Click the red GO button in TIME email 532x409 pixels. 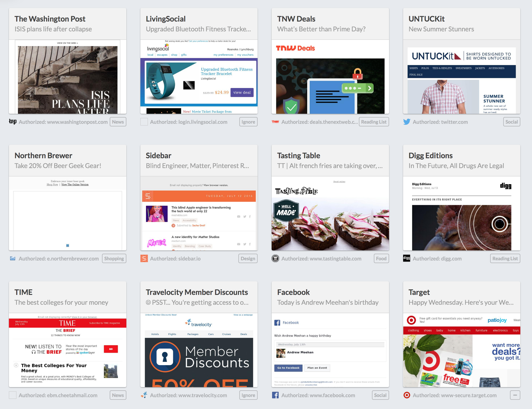pos(111,349)
